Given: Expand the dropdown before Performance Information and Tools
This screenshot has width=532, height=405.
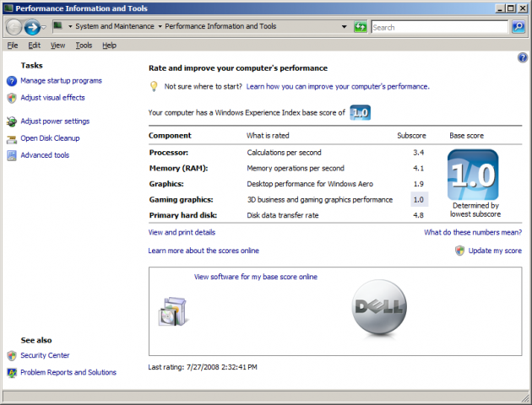Looking at the screenshot, I should (160, 26).
